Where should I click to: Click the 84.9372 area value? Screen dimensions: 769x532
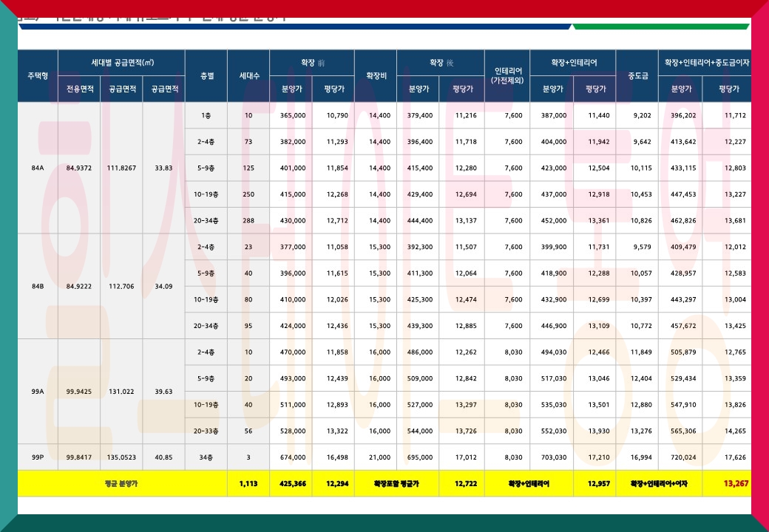[79, 168]
